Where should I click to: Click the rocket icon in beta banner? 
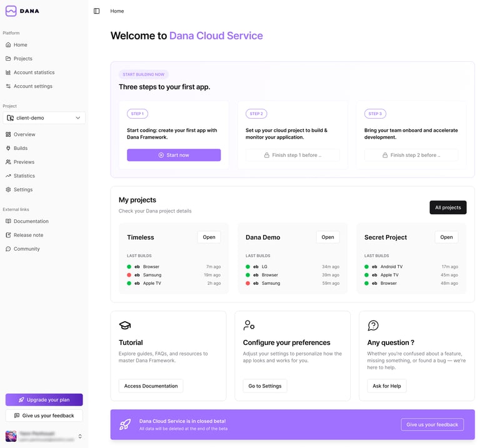125,424
